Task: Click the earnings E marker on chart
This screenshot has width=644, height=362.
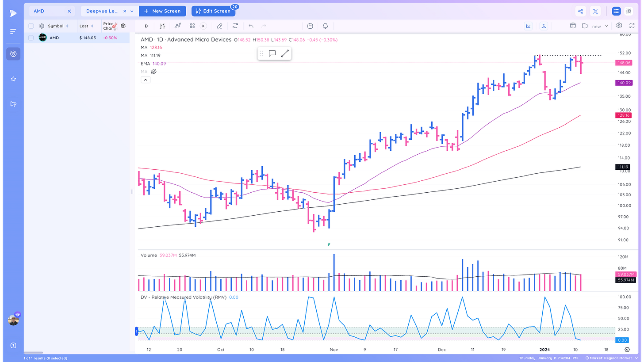Action: coord(329,244)
